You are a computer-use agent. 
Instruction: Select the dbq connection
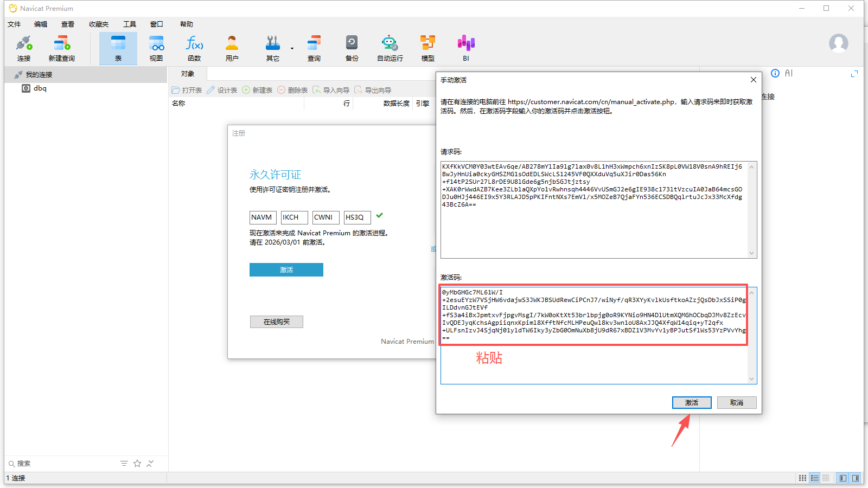40,88
